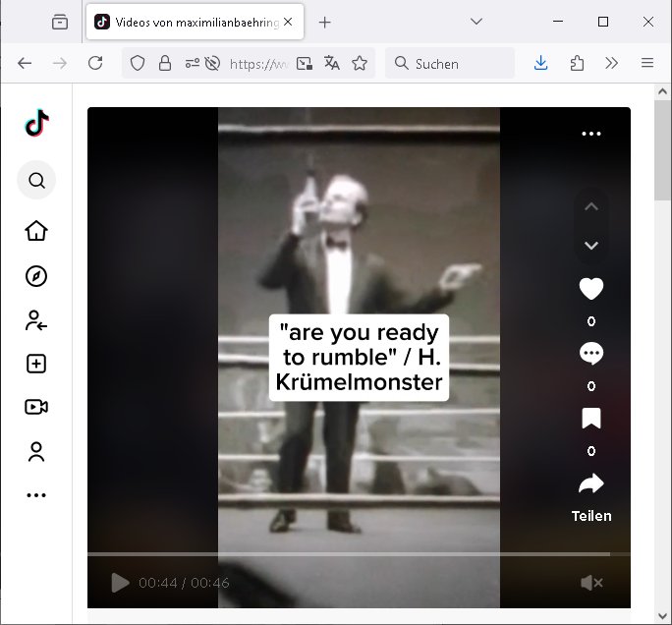Open the LIVE camera icon

(x=36, y=407)
